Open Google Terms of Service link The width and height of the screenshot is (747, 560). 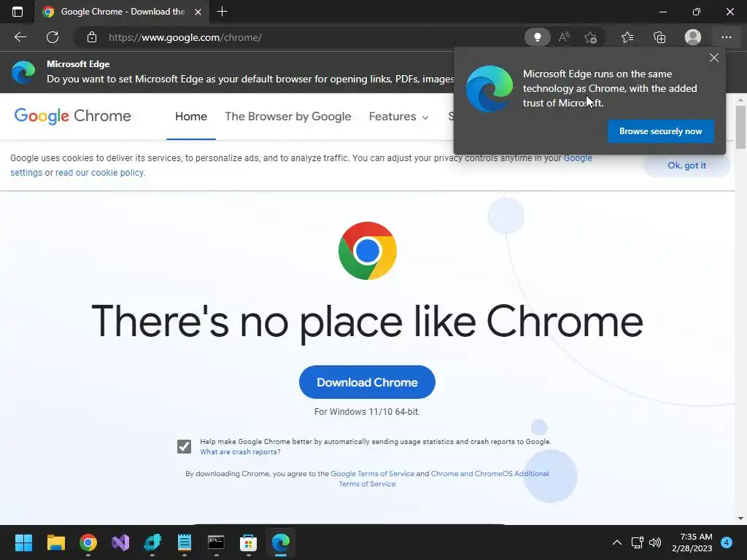373,473
